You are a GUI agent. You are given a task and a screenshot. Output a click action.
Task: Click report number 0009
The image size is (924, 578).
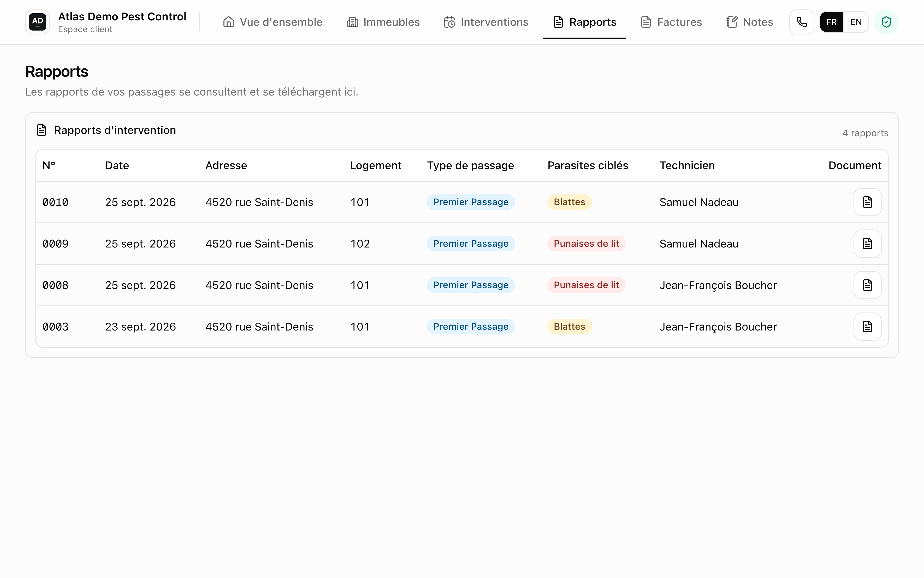point(55,244)
